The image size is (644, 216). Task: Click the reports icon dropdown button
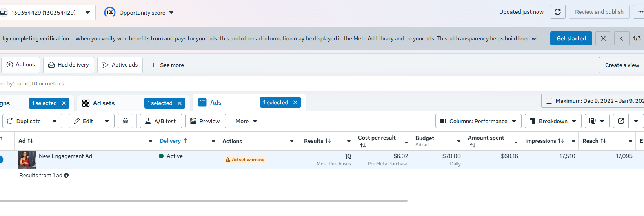[x=597, y=121]
